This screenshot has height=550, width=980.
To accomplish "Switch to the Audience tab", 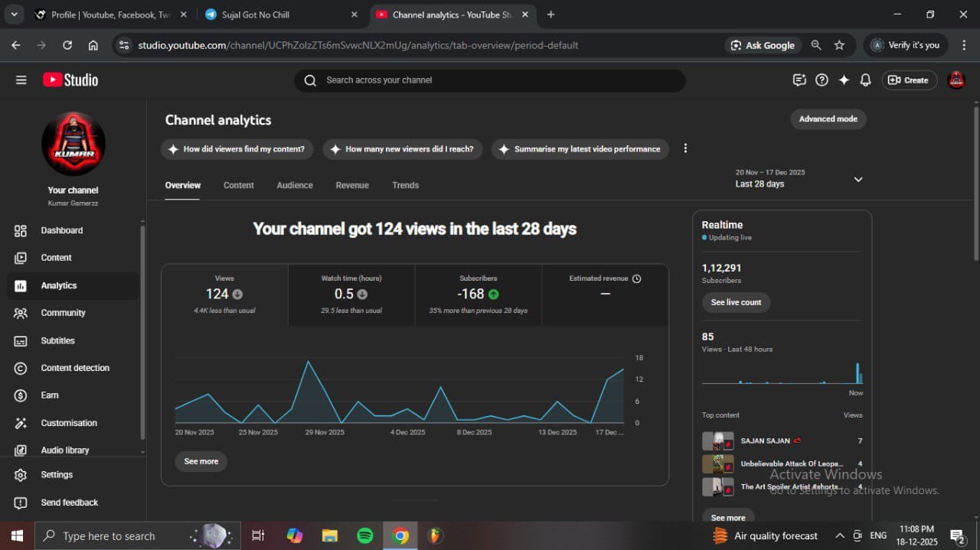I will tap(295, 185).
